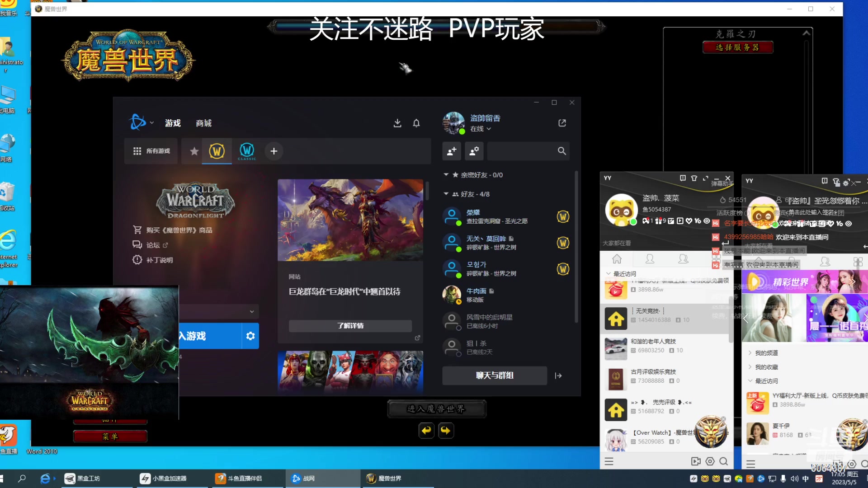Open the 在线 status dropdown
Screen dimensions: 868x488
point(481,129)
